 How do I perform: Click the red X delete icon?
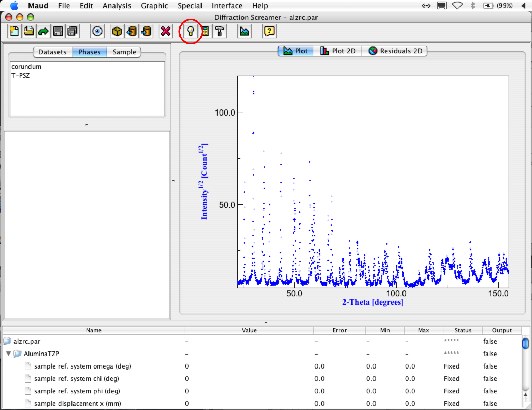(x=166, y=31)
